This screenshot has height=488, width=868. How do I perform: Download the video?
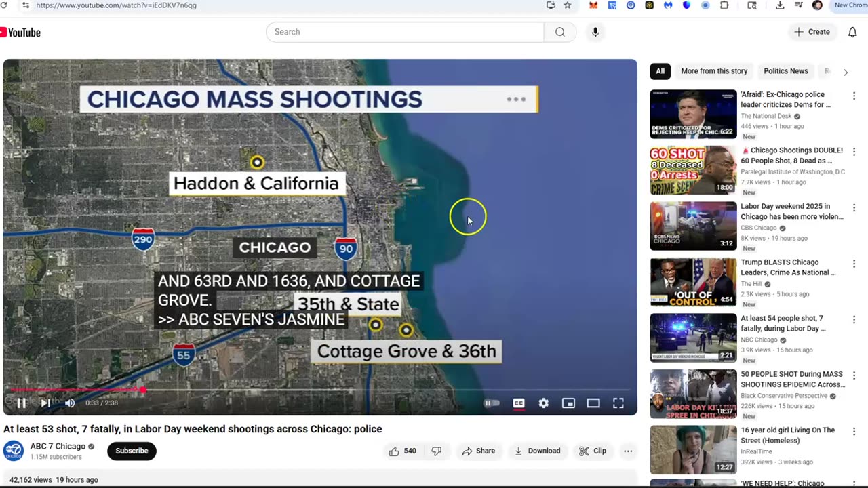[537, 451]
